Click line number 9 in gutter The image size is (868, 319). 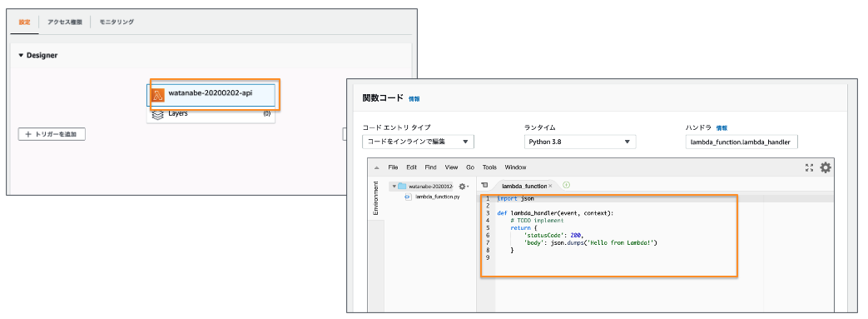pos(487,257)
